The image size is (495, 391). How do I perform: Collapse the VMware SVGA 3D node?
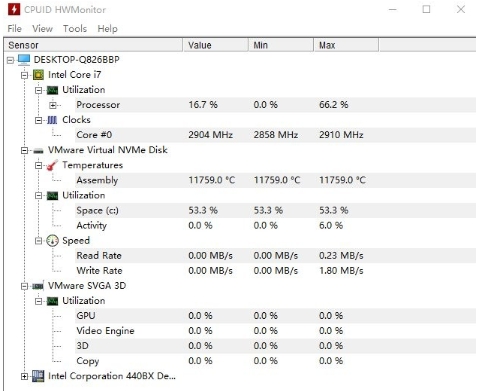coord(24,286)
